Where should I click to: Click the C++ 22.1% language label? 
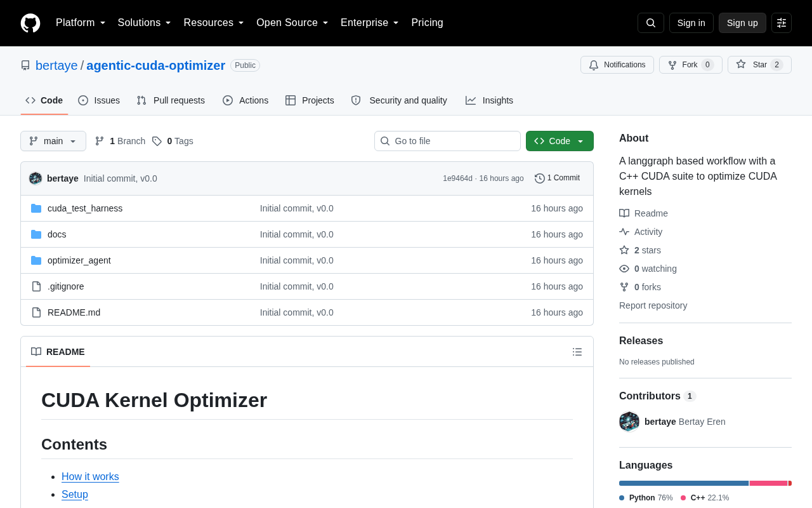click(705, 498)
